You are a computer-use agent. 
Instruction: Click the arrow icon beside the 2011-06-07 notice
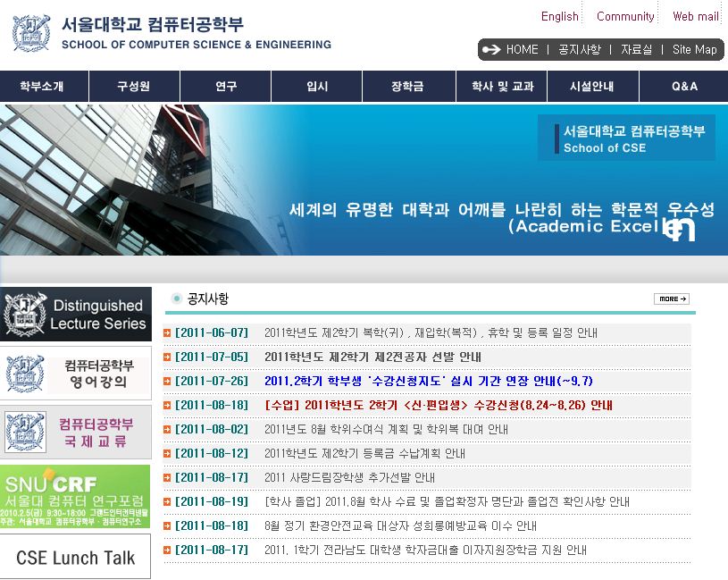167,333
